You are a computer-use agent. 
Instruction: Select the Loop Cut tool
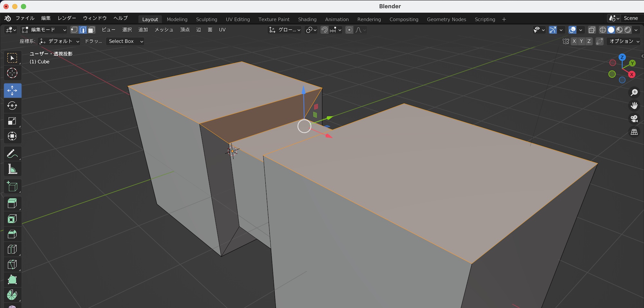click(12, 249)
